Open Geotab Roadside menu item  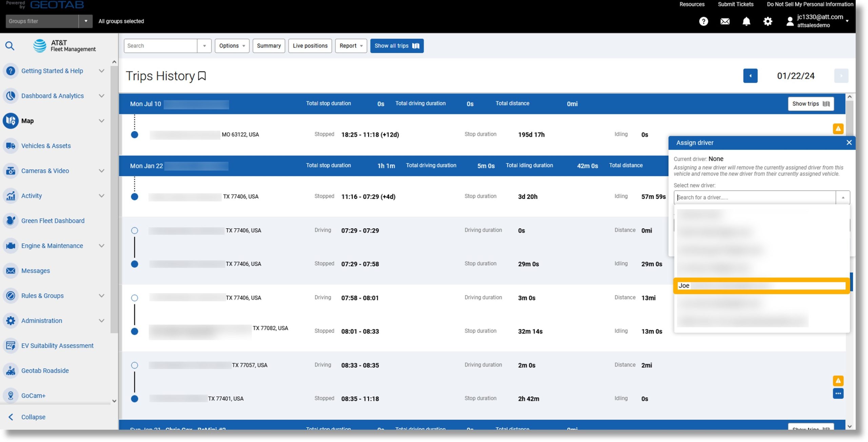(45, 371)
